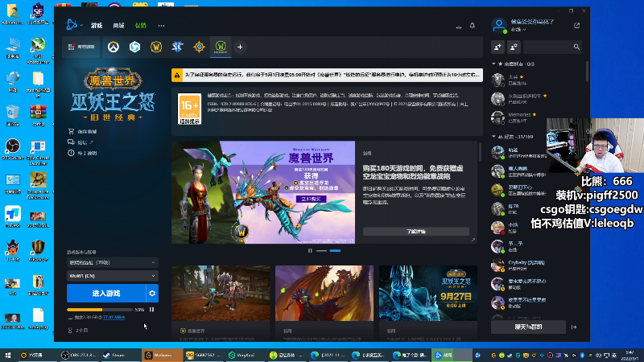
Task: Click the friends search magnifier icon
Action: pyautogui.click(x=576, y=47)
